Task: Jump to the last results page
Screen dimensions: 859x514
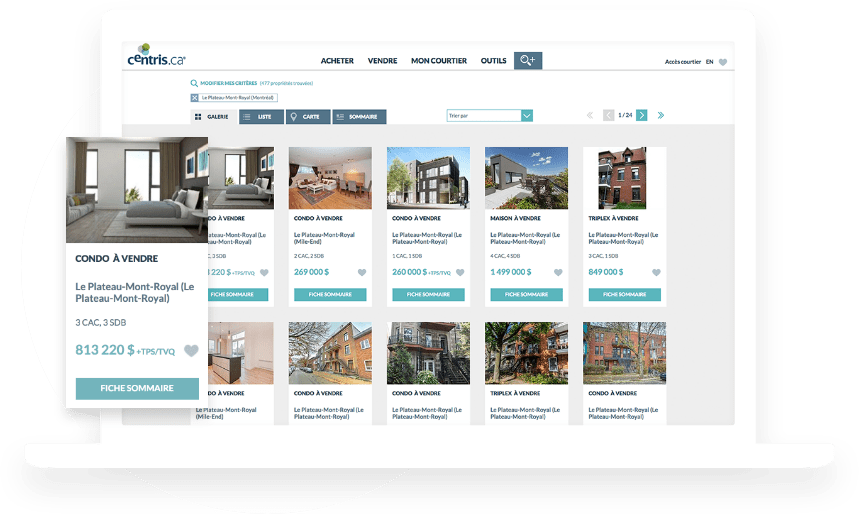Action: (x=661, y=115)
